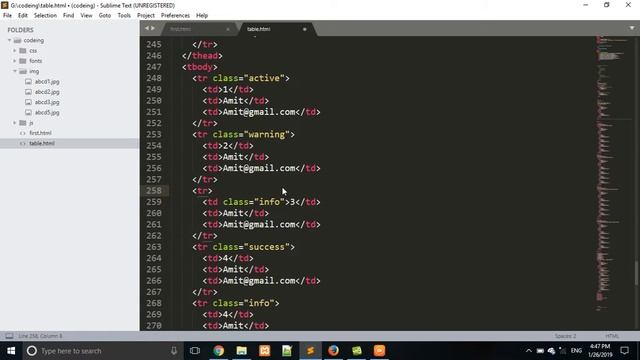Open Task View from the taskbar

coord(195,351)
